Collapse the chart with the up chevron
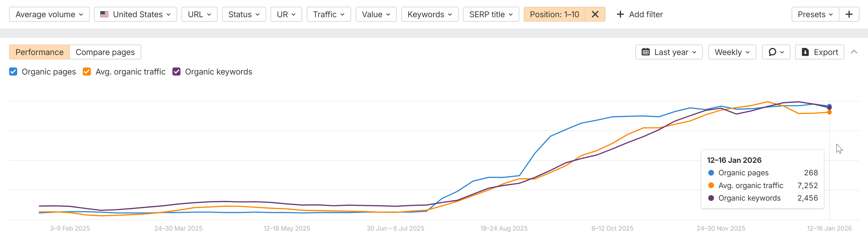868x241 pixels. [x=853, y=52]
